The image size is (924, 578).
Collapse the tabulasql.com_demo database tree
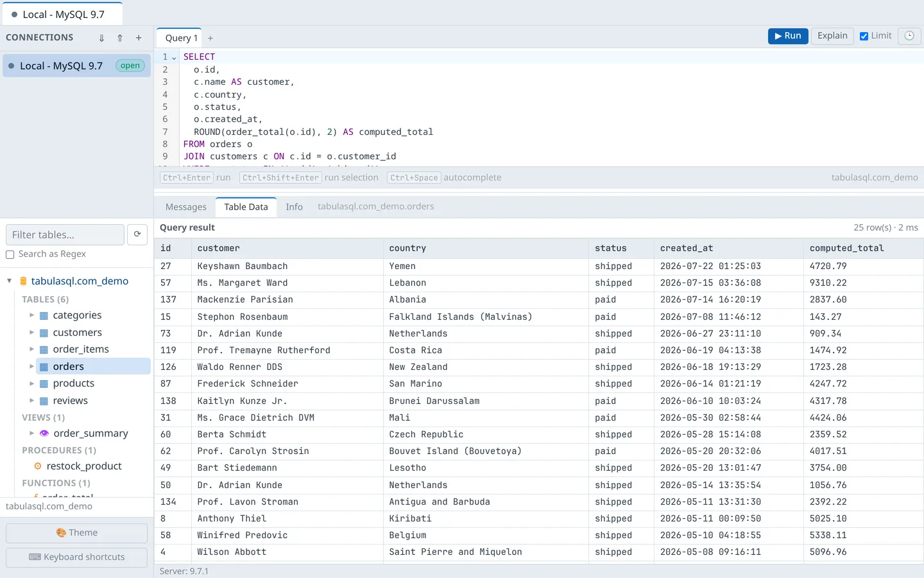[x=10, y=281]
